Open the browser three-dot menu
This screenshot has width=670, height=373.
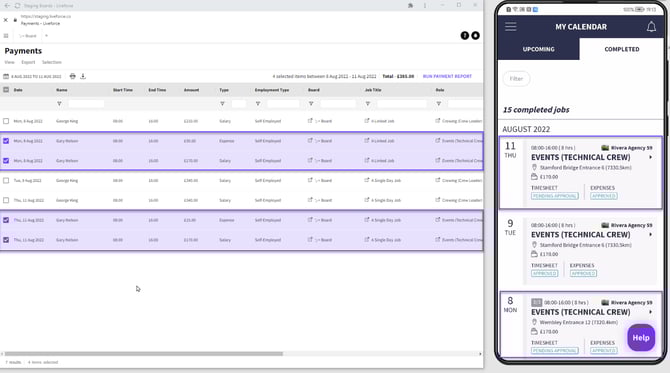point(425,6)
